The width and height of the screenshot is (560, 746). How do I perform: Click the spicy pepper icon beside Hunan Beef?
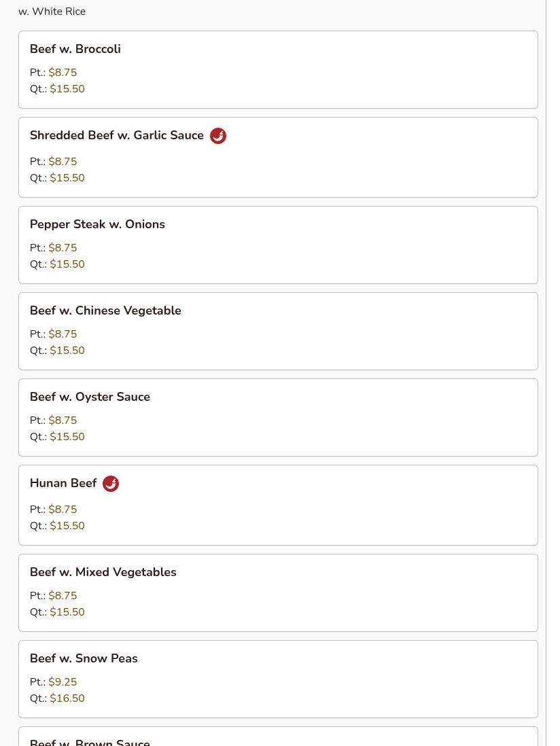110,484
